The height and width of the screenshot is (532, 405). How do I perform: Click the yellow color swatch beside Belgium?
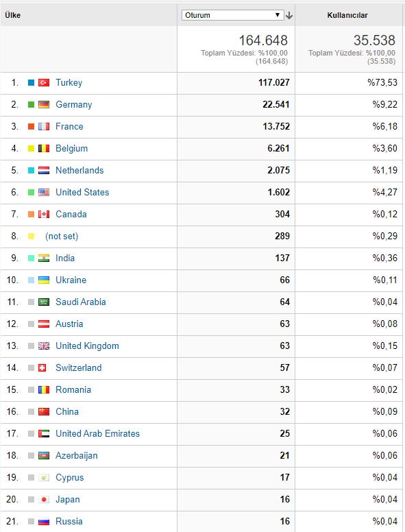(31, 148)
